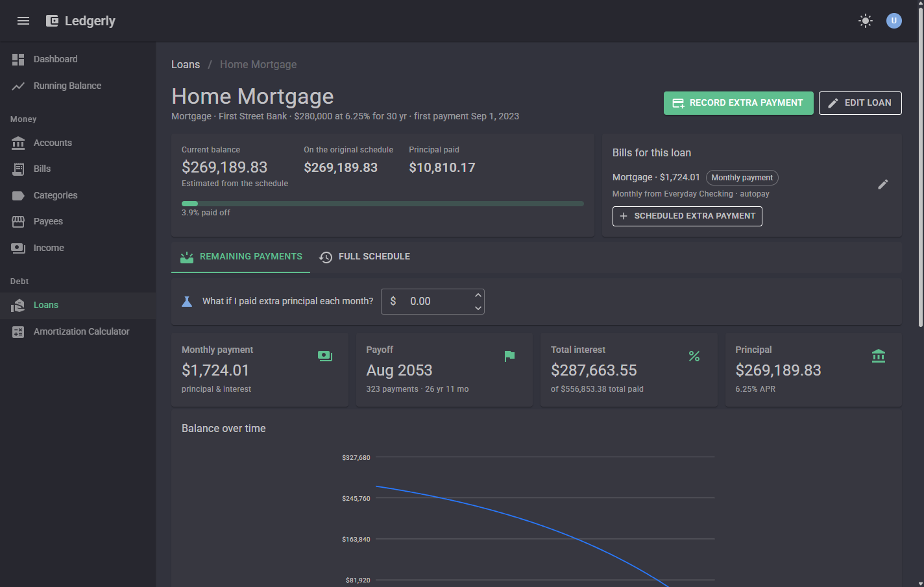Click the Monthly payment chip

point(742,178)
